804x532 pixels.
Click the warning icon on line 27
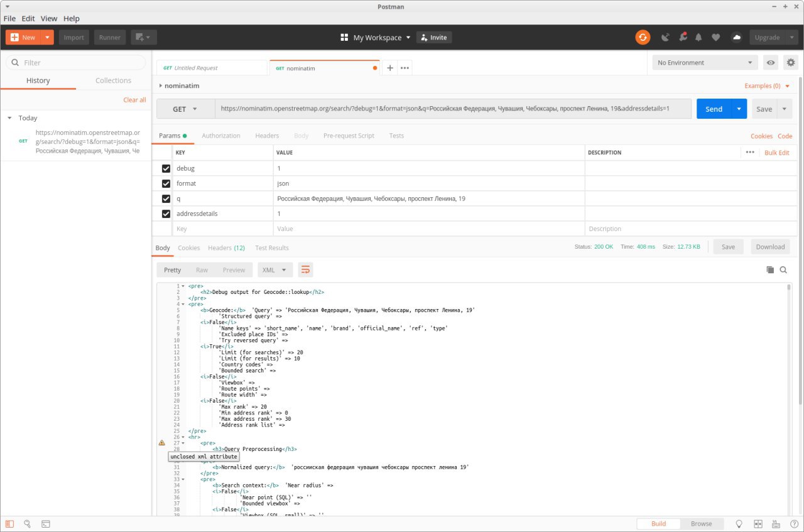[x=162, y=443]
